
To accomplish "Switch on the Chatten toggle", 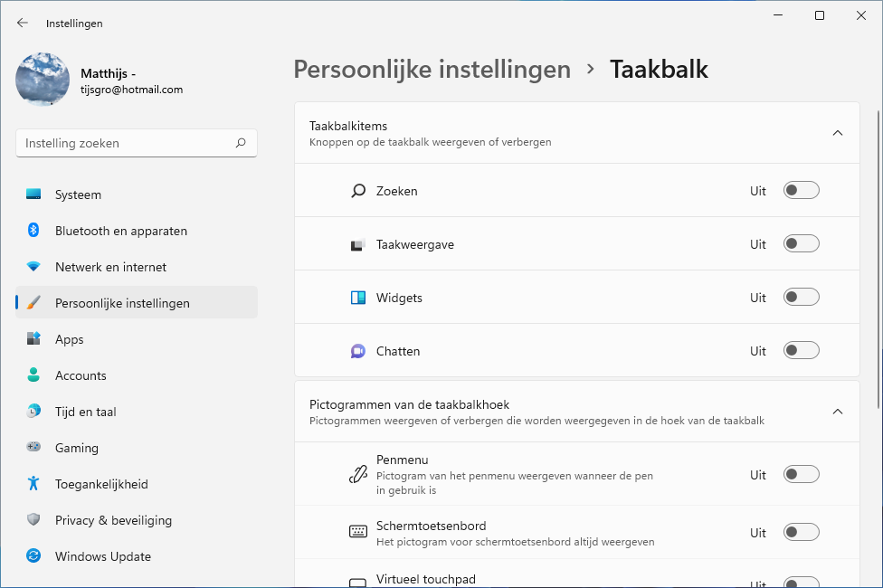I will pos(801,351).
